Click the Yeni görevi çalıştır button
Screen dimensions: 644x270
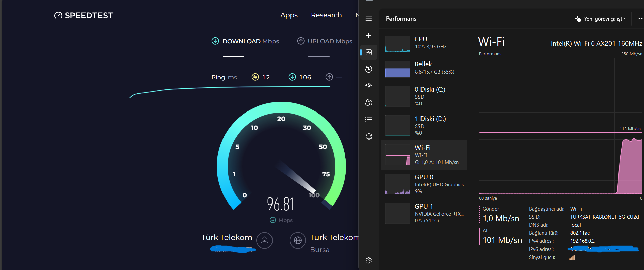pyautogui.click(x=600, y=19)
